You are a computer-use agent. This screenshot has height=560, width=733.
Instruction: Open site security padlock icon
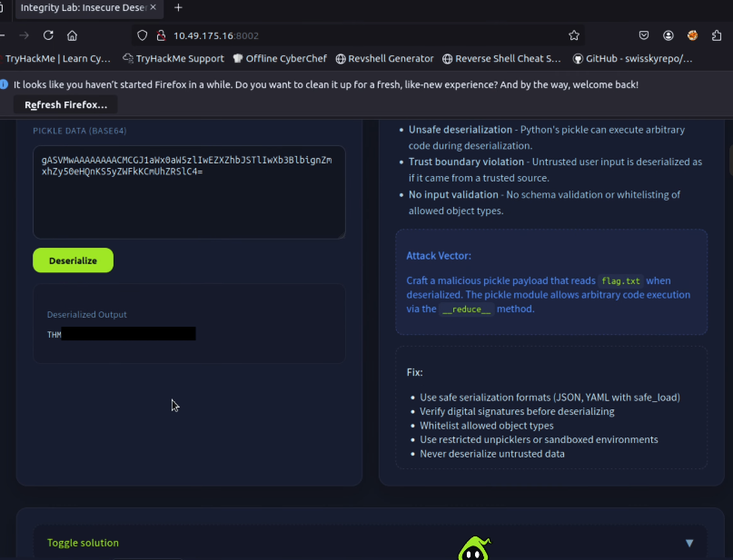coord(160,34)
